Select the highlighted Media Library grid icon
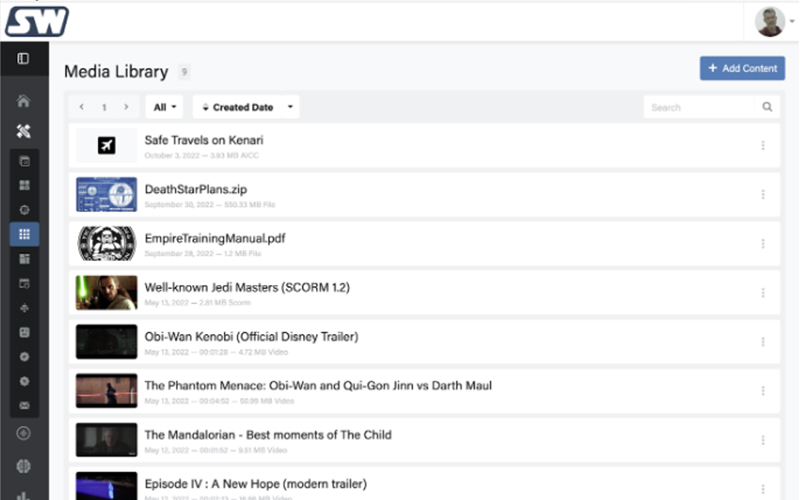 tap(24, 234)
